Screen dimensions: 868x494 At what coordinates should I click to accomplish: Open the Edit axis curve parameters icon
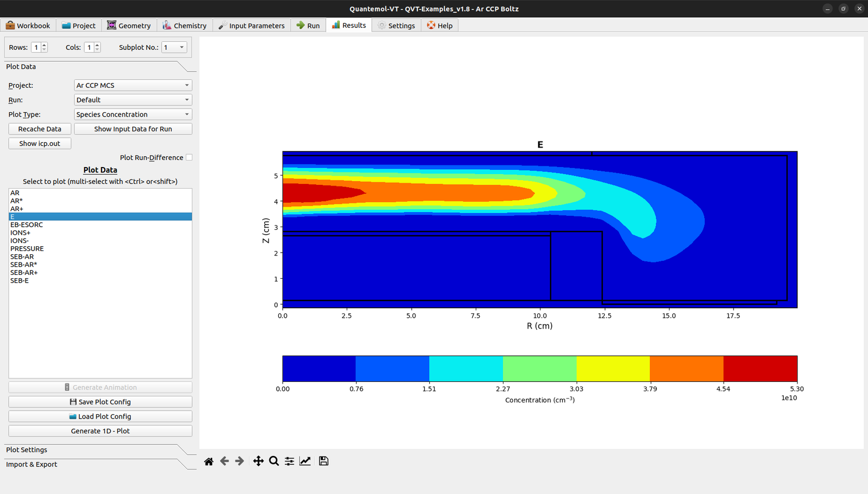point(305,461)
